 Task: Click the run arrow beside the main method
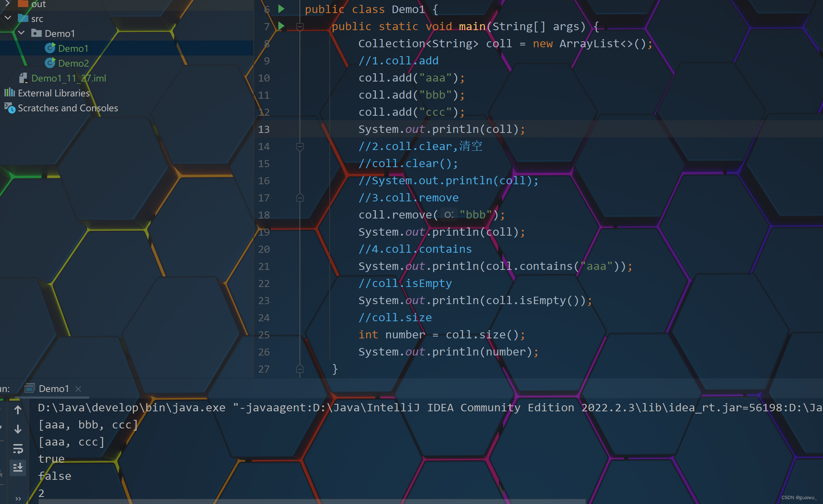(x=281, y=26)
